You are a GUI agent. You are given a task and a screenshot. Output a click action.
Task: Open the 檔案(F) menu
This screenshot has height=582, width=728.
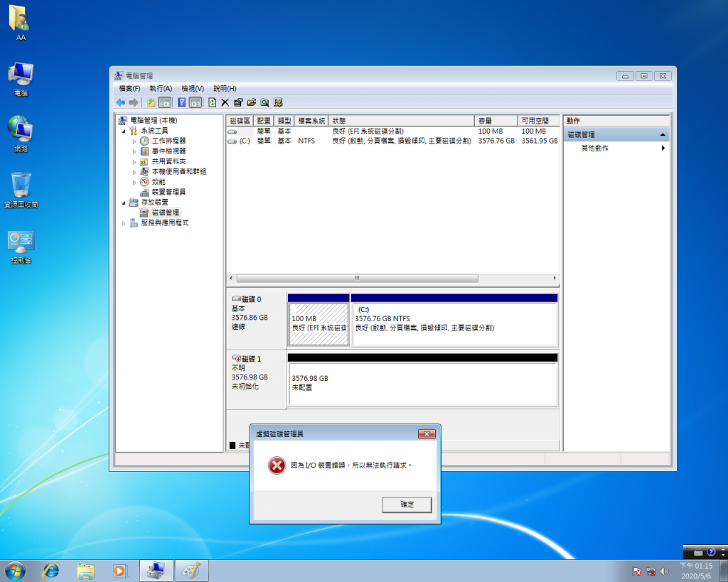(129, 89)
